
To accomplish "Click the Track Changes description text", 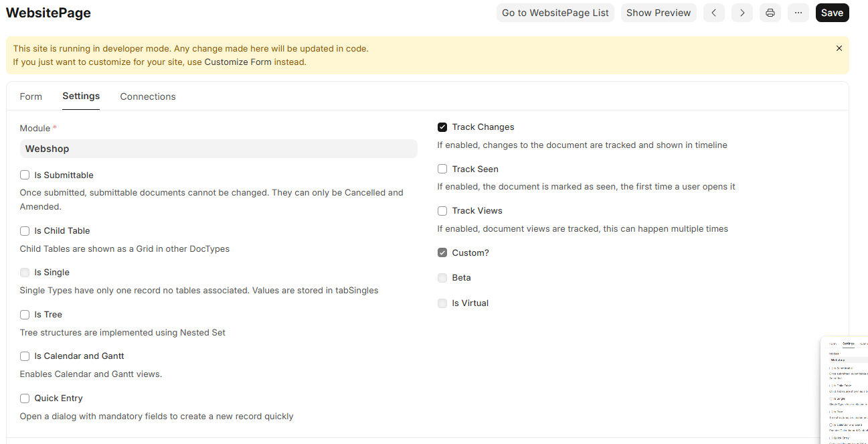I will pyautogui.click(x=582, y=145).
